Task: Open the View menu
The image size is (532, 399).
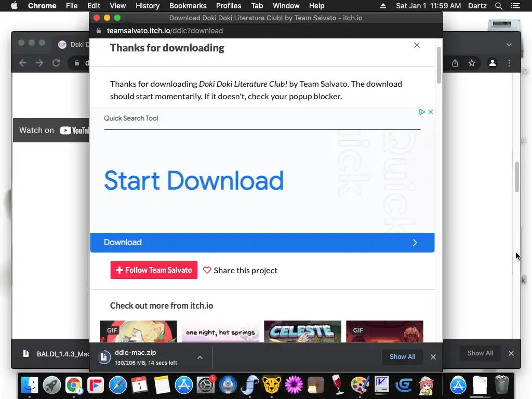Action: click(118, 6)
